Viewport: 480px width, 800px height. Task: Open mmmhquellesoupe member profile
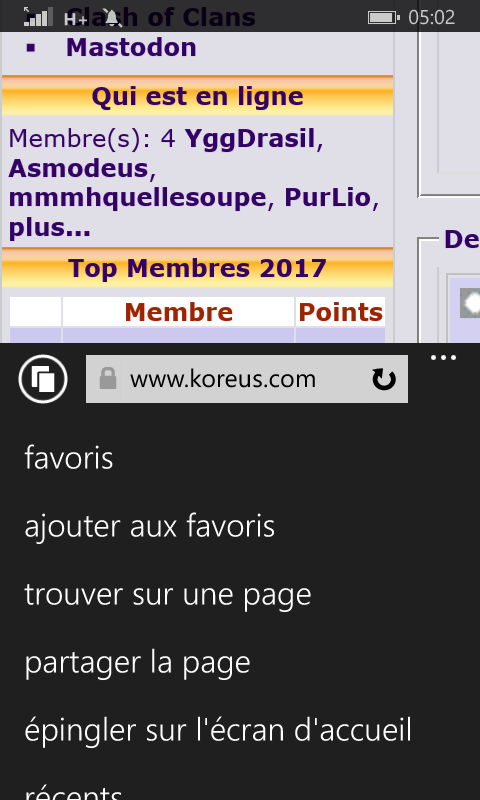(138, 197)
